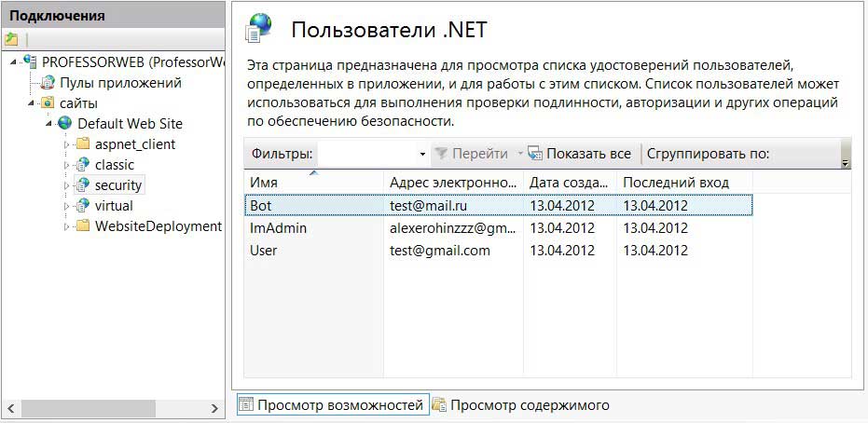Click the PROFESSORWEB server icon
Screen dimensions: 868x423
pyautogui.click(x=31, y=61)
